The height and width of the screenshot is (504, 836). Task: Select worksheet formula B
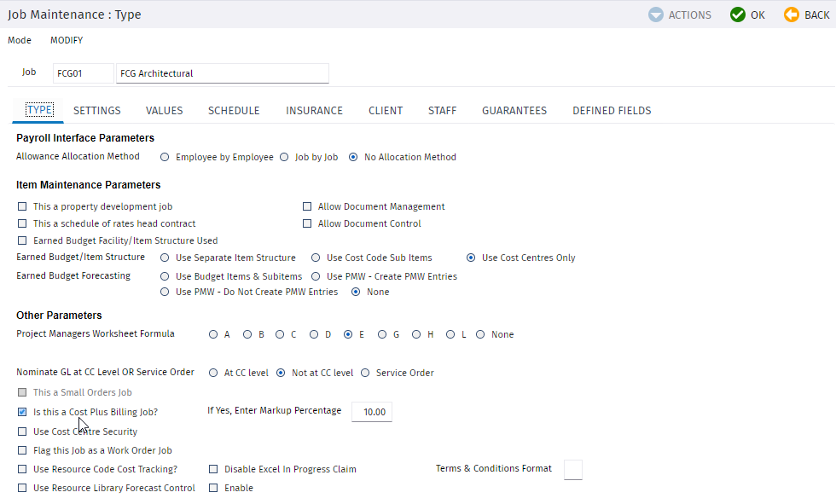[x=247, y=334]
